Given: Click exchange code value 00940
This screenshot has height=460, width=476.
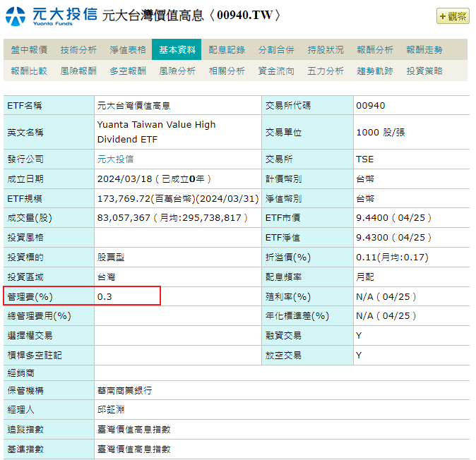Looking at the screenshot, I should point(370,106).
